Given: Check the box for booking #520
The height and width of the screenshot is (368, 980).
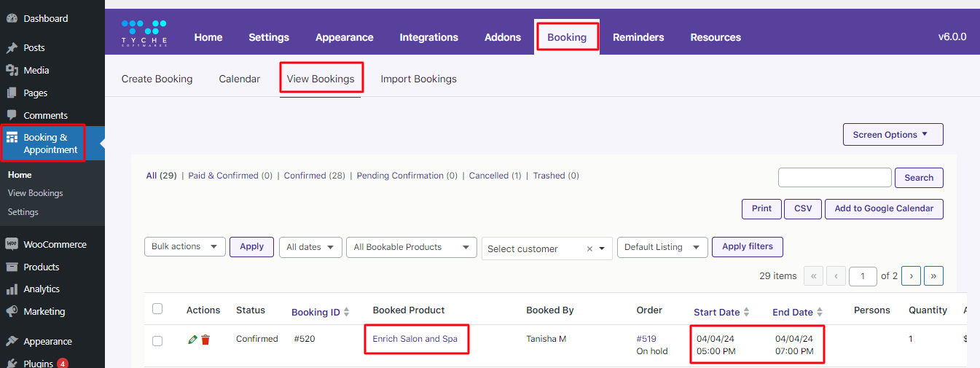Looking at the screenshot, I should pos(157,340).
